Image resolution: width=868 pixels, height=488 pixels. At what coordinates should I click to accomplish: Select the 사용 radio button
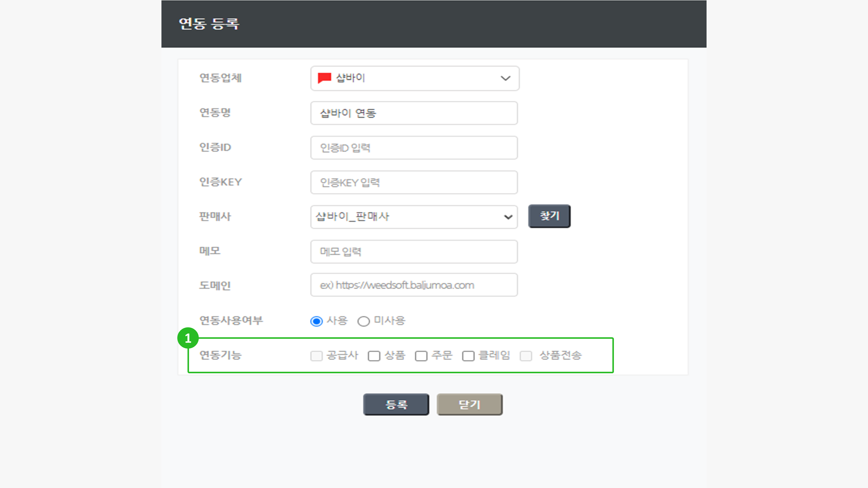pos(316,321)
